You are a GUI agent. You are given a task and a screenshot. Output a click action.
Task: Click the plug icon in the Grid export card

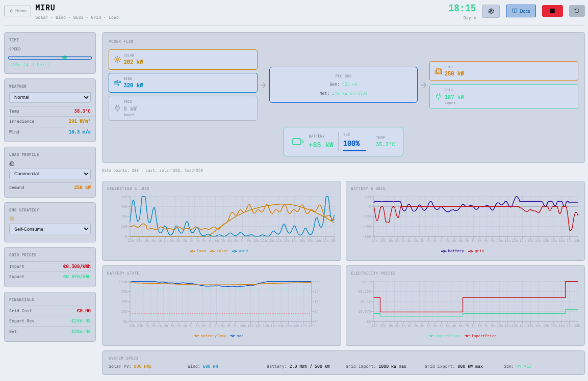(x=438, y=97)
